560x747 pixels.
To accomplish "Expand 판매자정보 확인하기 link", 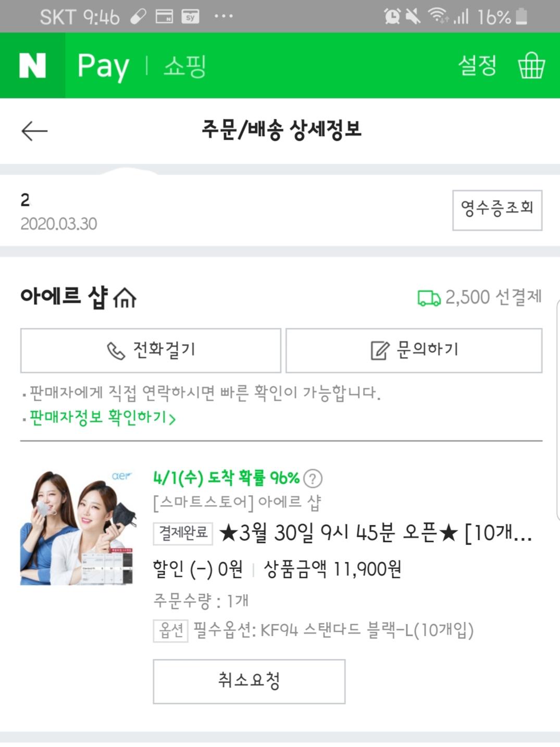I will (102, 418).
